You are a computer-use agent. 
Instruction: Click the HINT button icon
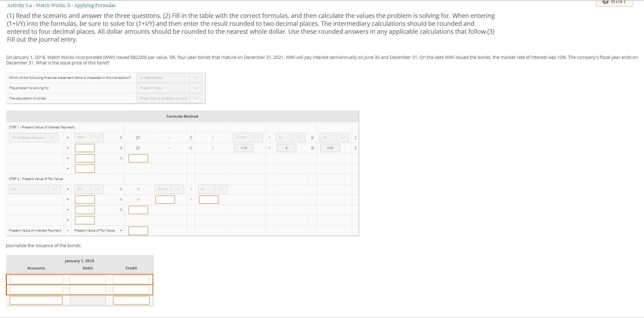606,2
